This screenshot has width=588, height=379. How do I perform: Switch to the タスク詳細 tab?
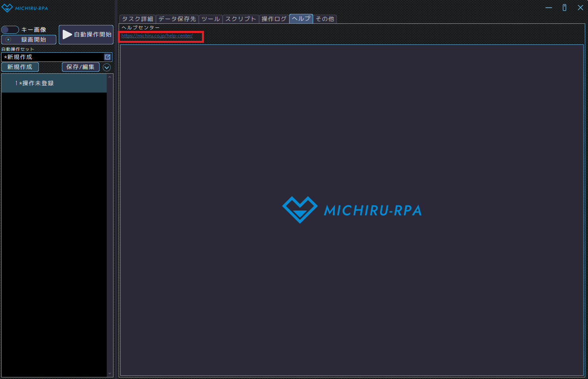coord(137,19)
